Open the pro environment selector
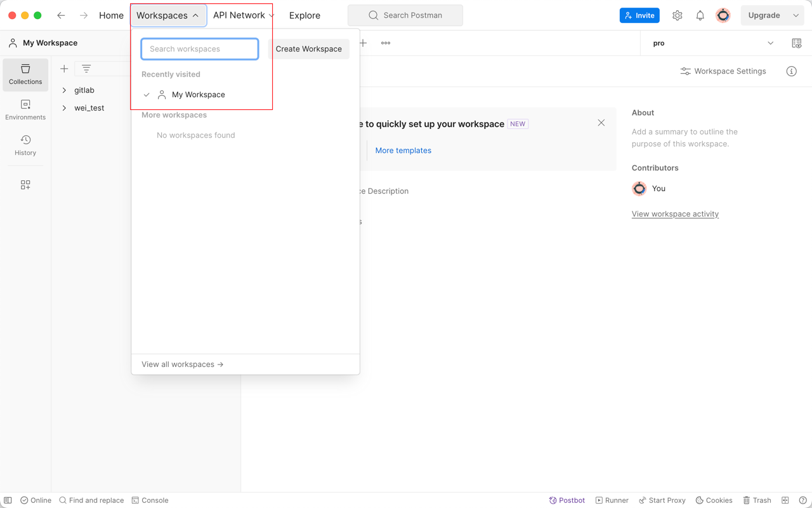The width and height of the screenshot is (812, 508). click(713, 43)
